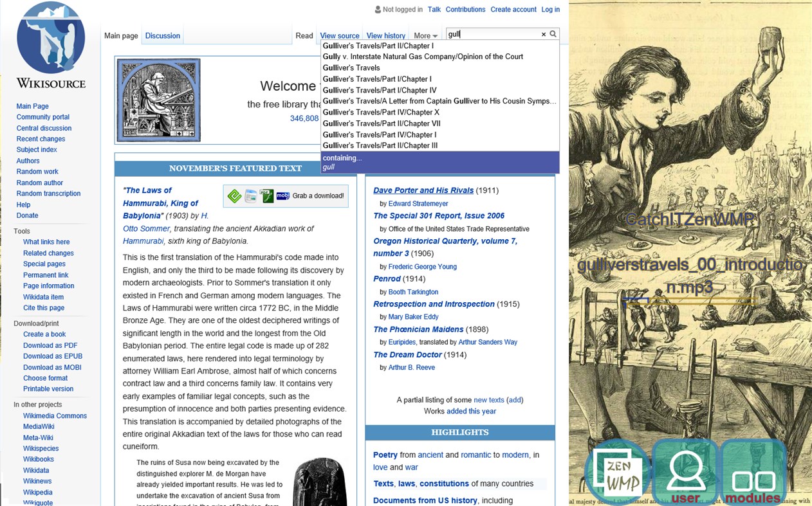Click the Log in link
The height and width of the screenshot is (506, 812).
(551, 10)
